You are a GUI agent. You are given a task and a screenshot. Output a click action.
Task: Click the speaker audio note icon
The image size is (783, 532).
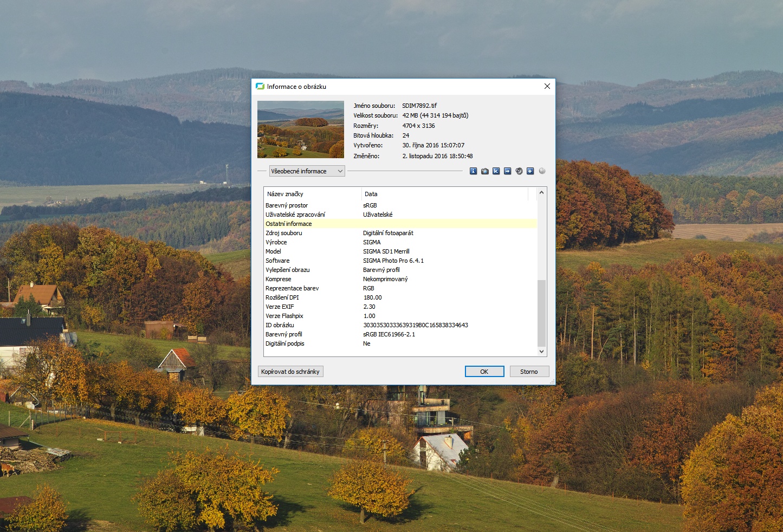[519, 171]
